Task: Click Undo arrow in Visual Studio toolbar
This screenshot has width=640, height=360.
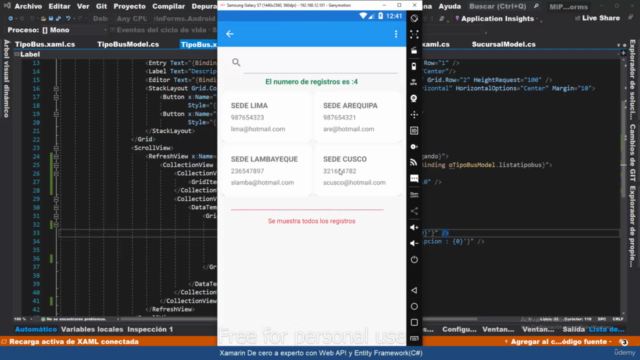Action: (68, 18)
